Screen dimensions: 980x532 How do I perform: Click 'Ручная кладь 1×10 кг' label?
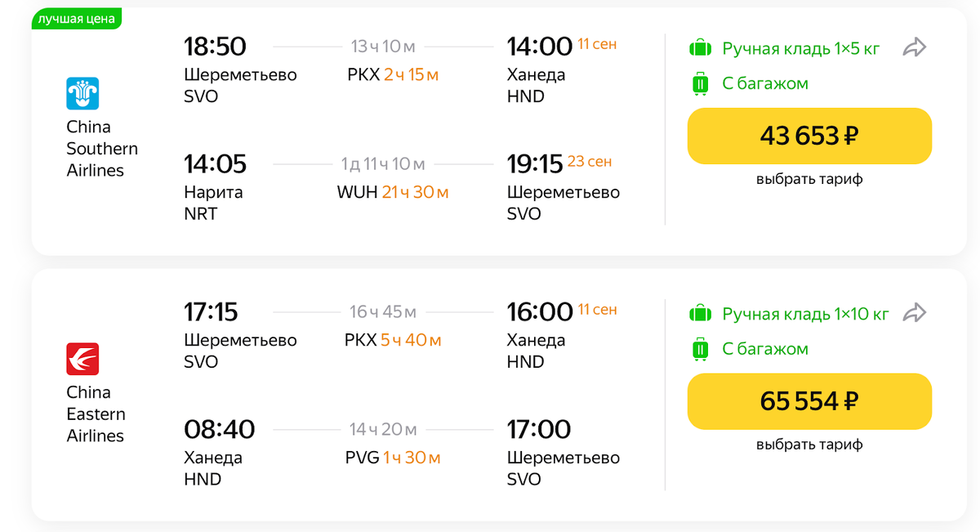(805, 313)
